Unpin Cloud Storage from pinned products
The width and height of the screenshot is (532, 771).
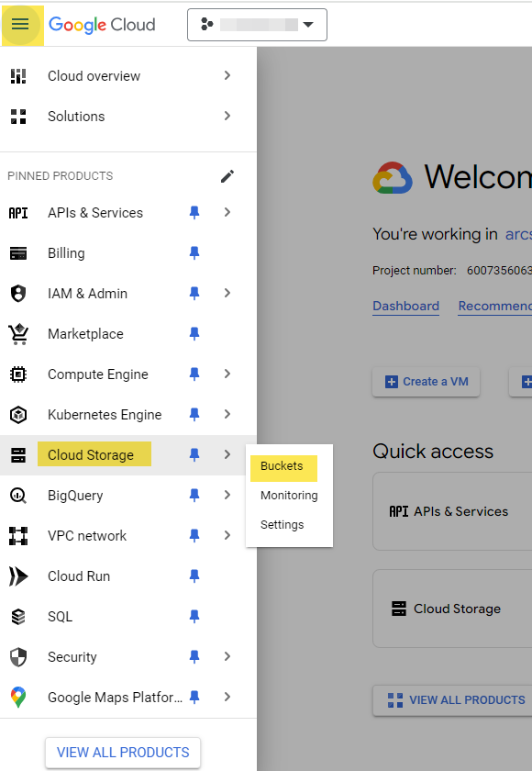[194, 454]
